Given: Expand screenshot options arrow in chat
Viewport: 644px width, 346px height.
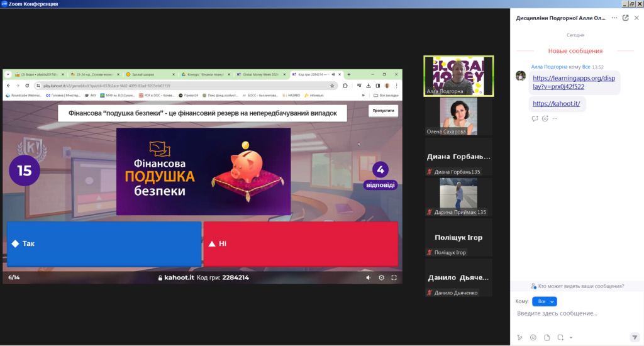Looking at the screenshot, I should pyautogui.click(x=571, y=337).
